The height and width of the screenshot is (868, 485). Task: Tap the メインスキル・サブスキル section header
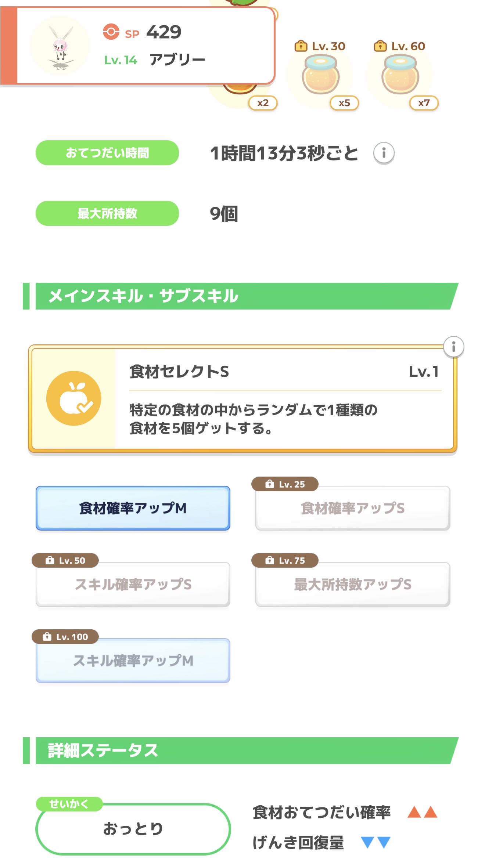[241, 296]
